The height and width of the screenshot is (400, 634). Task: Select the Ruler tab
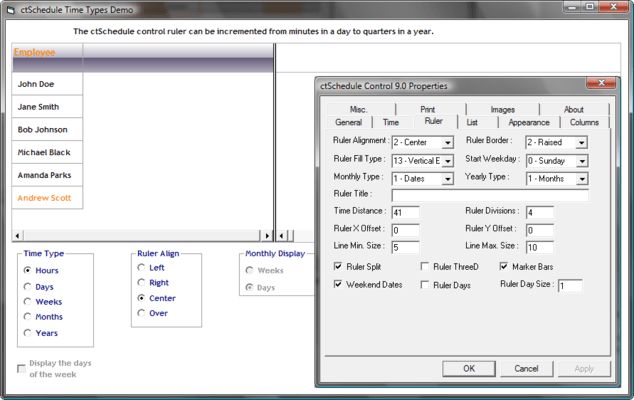coord(434,121)
